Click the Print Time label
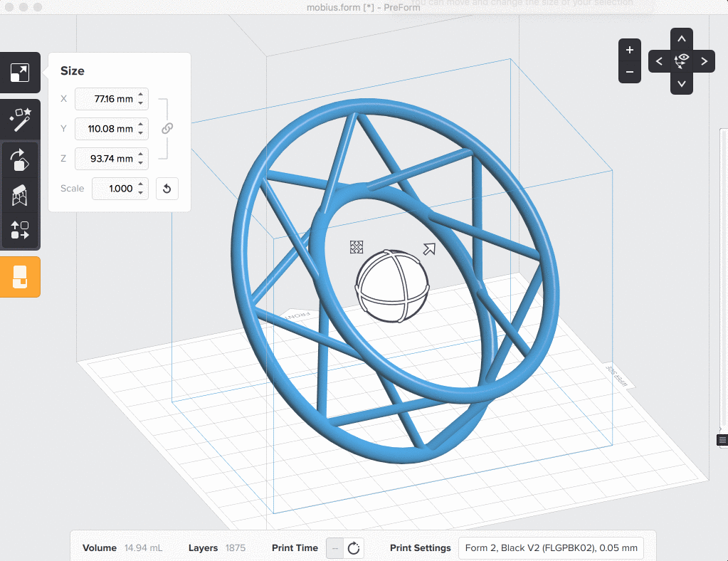This screenshot has width=728, height=561. [x=295, y=548]
